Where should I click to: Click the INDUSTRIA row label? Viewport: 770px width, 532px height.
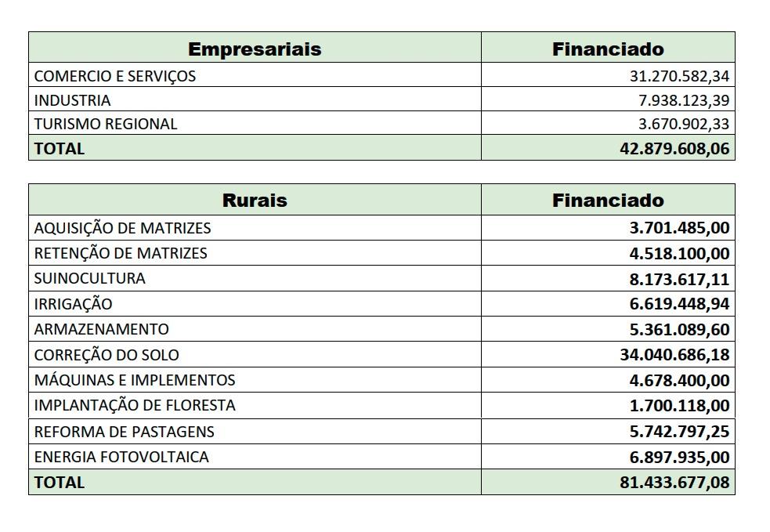(73, 100)
